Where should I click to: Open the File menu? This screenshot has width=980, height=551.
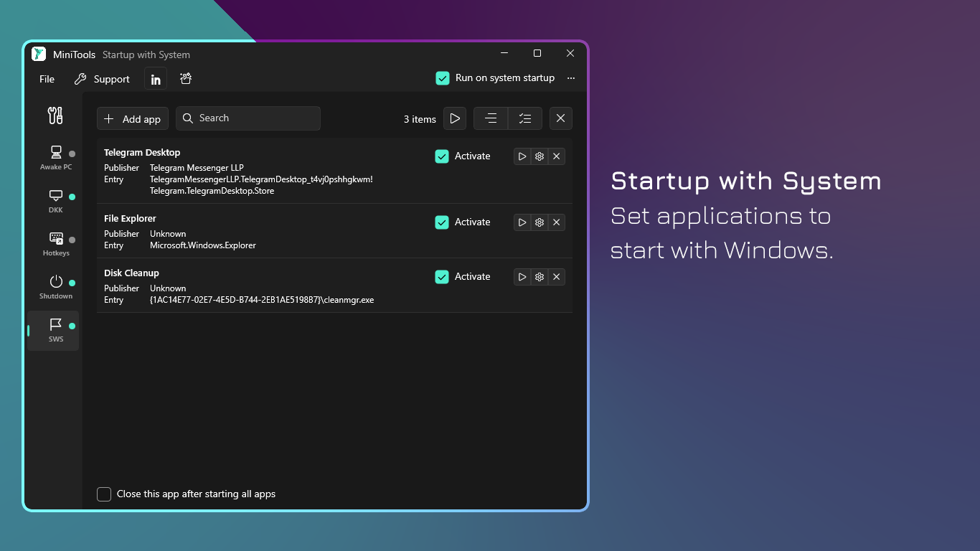[47, 79]
